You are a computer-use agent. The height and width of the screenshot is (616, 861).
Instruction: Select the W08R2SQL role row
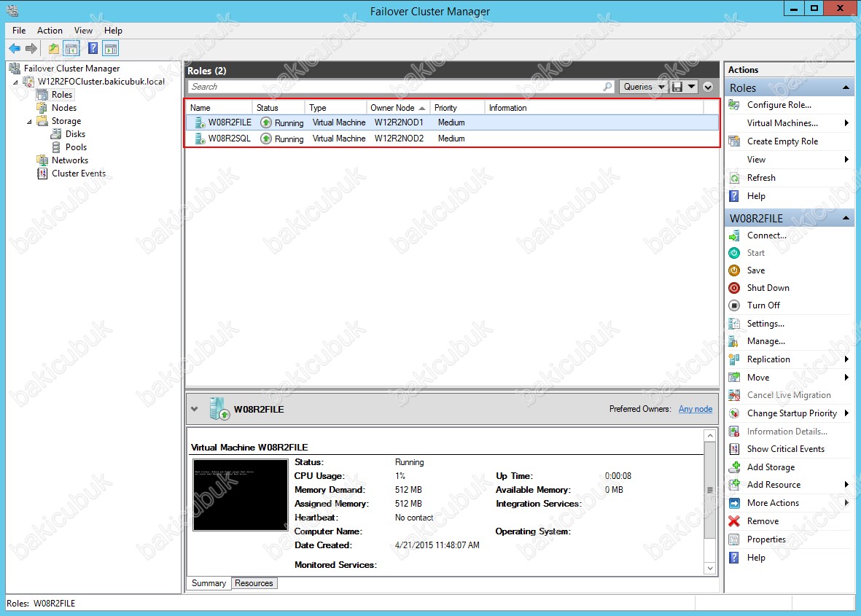point(451,139)
